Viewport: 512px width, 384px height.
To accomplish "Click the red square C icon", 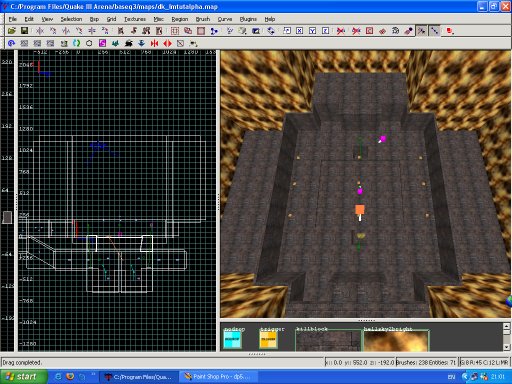I will click(x=370, y=31).
